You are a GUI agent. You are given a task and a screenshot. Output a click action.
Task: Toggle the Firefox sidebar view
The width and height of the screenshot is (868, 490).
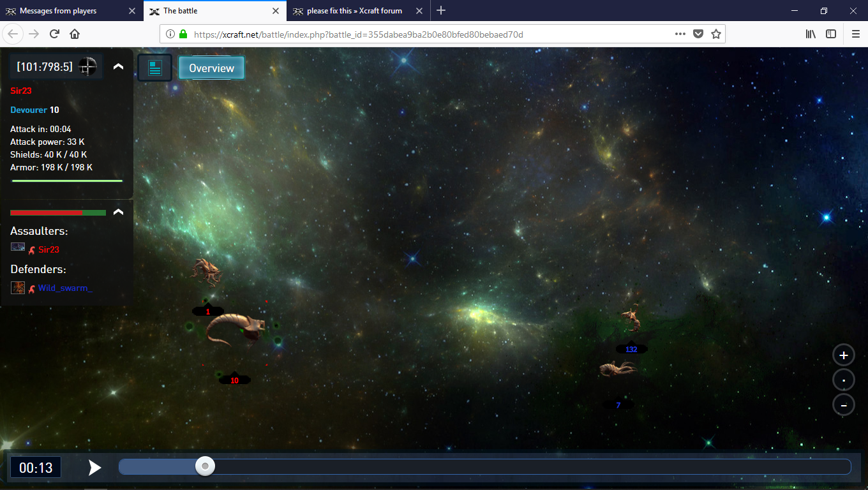pos(831,34)
